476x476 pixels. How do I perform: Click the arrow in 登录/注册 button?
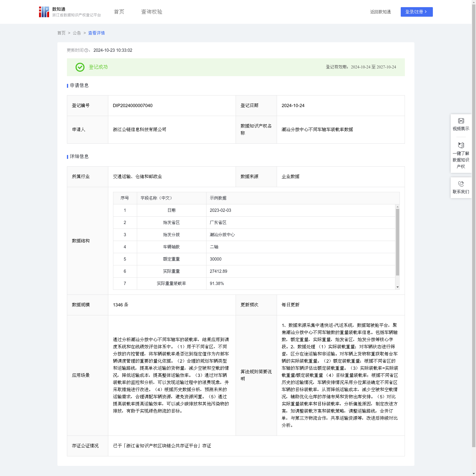click(x=426, y=12)
